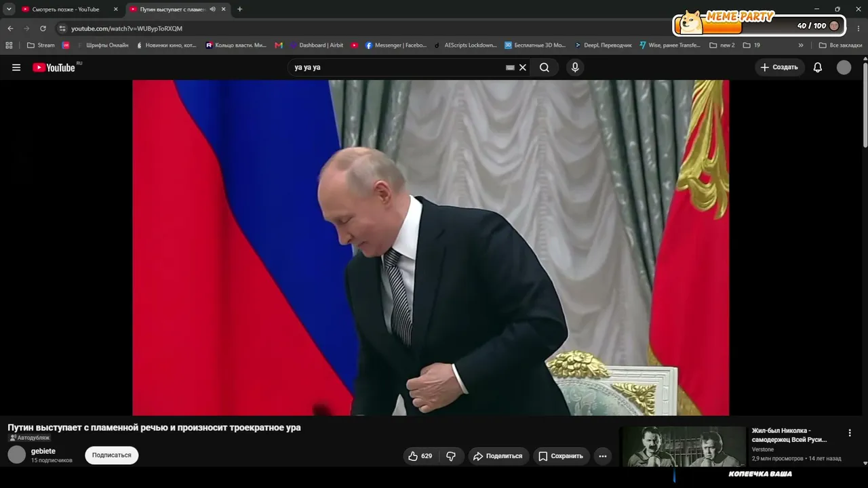Open the tab search dropdown arrow
This screenshot has width=868, height=488.
[x=9, y=9]
